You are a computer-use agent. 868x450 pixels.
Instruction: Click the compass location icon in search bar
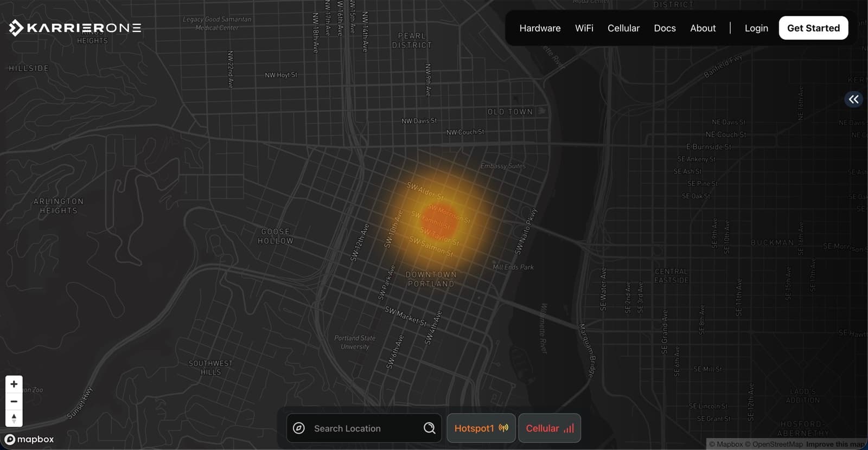tap(299, 428)
